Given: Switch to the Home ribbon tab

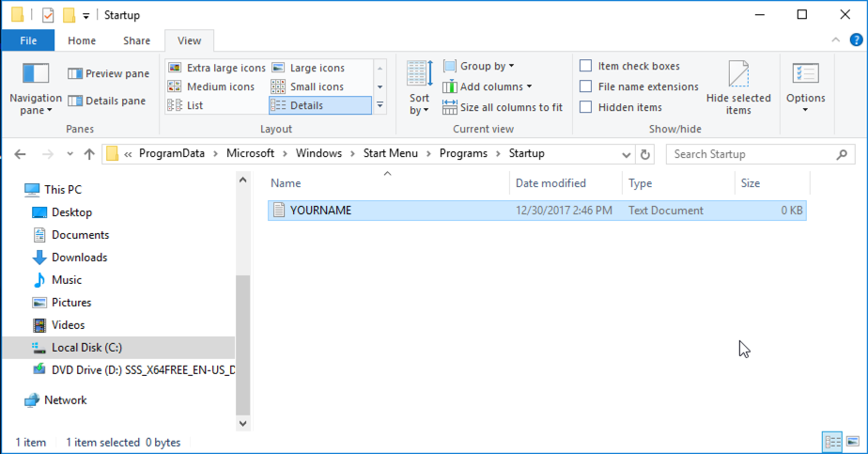Looking at the screenshot, I should (82, 40).
